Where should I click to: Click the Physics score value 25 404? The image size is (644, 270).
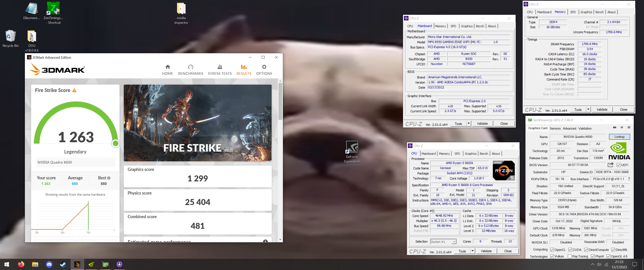click(x=198, y=202)
